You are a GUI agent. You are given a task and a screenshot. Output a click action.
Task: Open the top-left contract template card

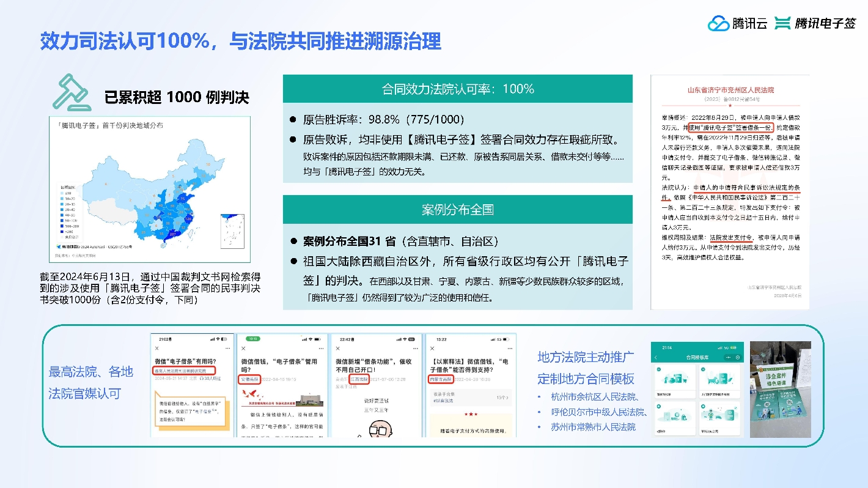tap(674, 382)
